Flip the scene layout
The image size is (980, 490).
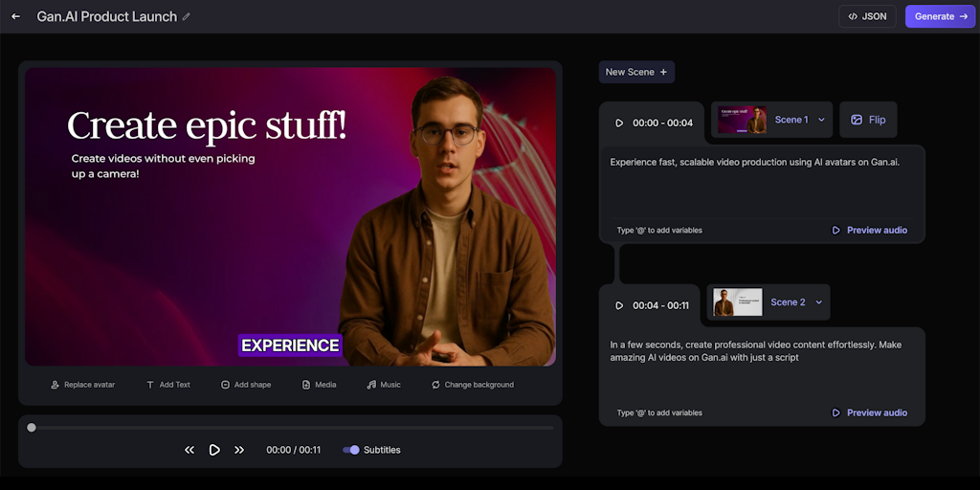point(868,120)
